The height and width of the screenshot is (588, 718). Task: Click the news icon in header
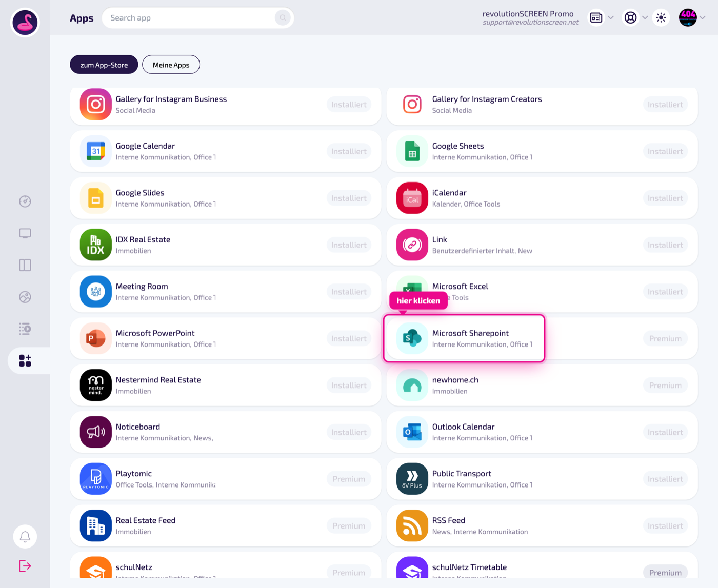tap(596, 18)
